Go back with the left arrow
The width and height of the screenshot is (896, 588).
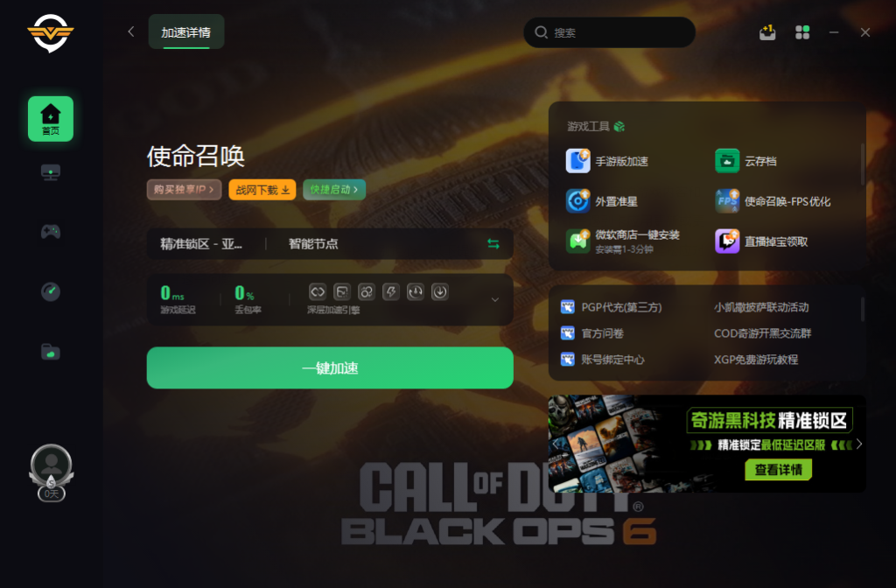click(x=131, y=31)
